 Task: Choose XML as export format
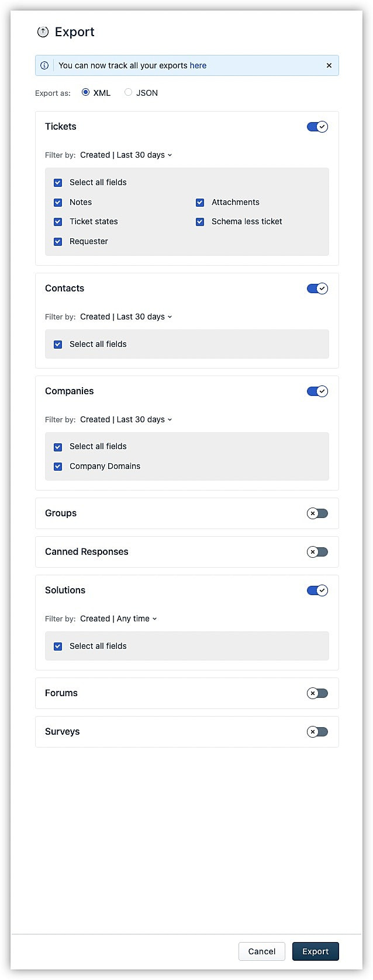tap(86, 92)
